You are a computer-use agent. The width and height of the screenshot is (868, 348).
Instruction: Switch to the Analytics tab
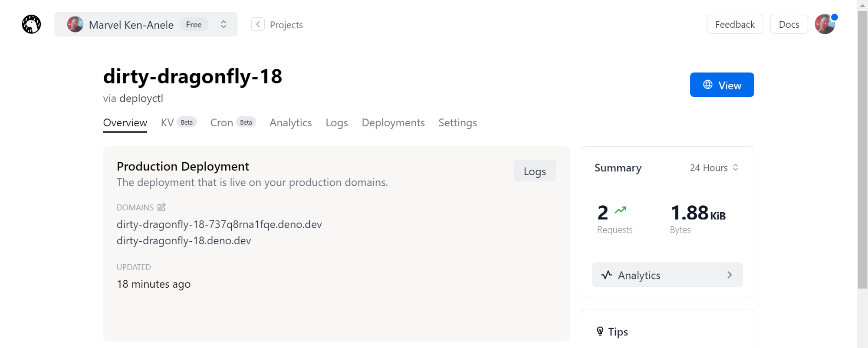(x=291, y=123)
